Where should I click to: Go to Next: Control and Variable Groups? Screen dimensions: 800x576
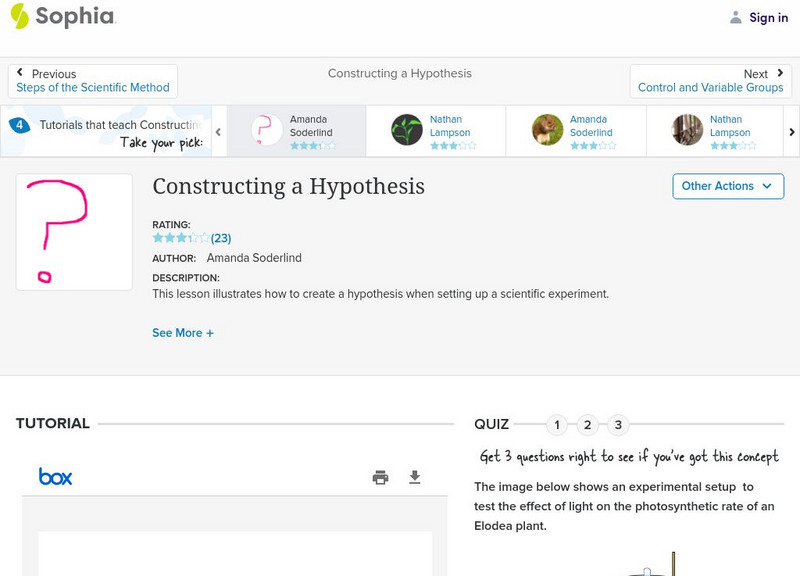point(710,81)
